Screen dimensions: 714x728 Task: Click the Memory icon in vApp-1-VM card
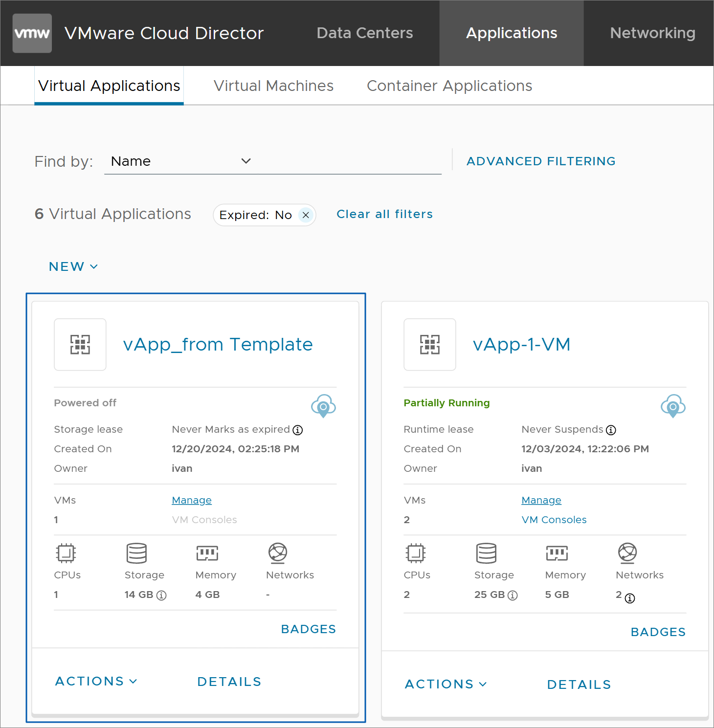click(557, 553)
